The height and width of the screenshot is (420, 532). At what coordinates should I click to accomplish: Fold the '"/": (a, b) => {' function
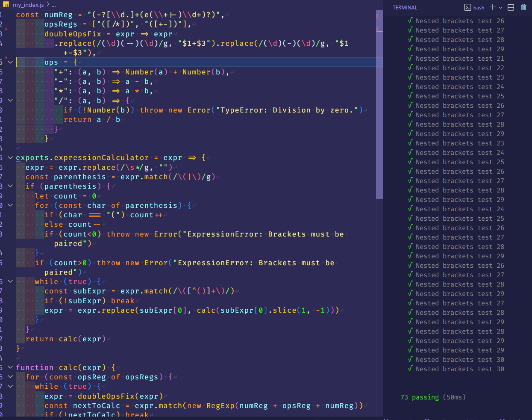10,101
